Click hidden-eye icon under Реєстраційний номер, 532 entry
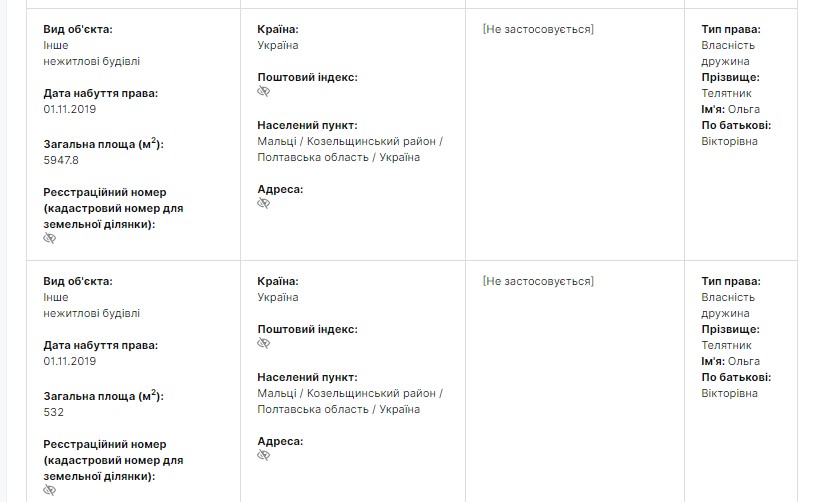Screen dimensions: 816x502 (50, 491)
